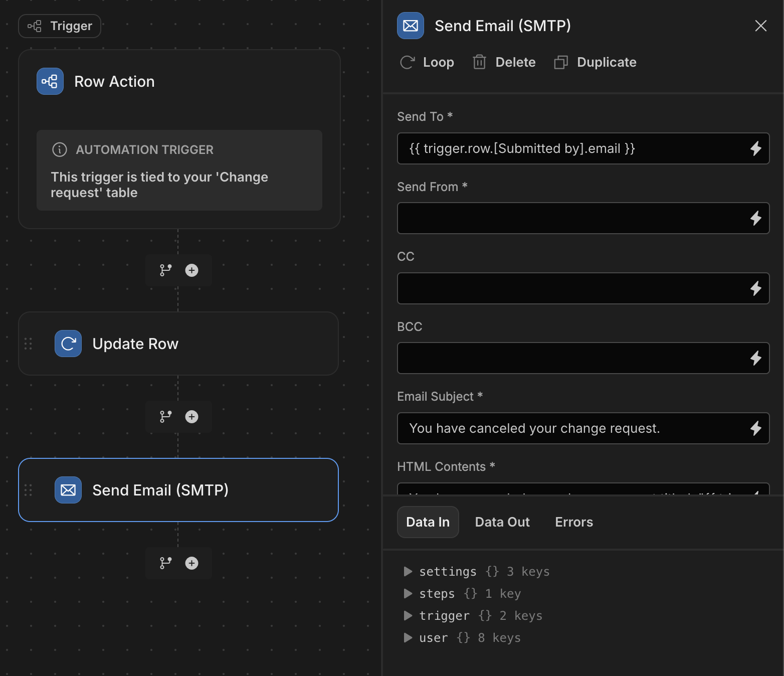Image resolution: width=784 pixels, height=676 pixels.
Task: Open bindings for Email Subject field
Action: coord(755,428)
